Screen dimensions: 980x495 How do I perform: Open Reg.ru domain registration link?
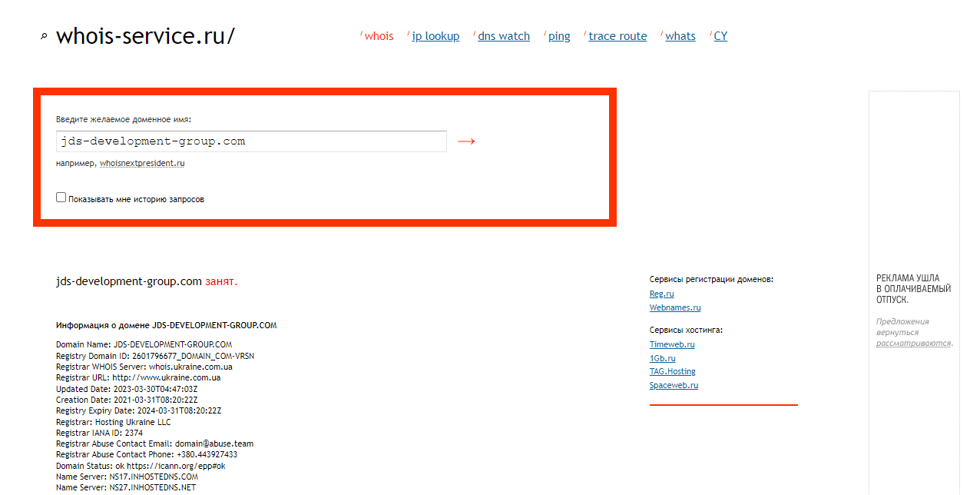[661, 294]
